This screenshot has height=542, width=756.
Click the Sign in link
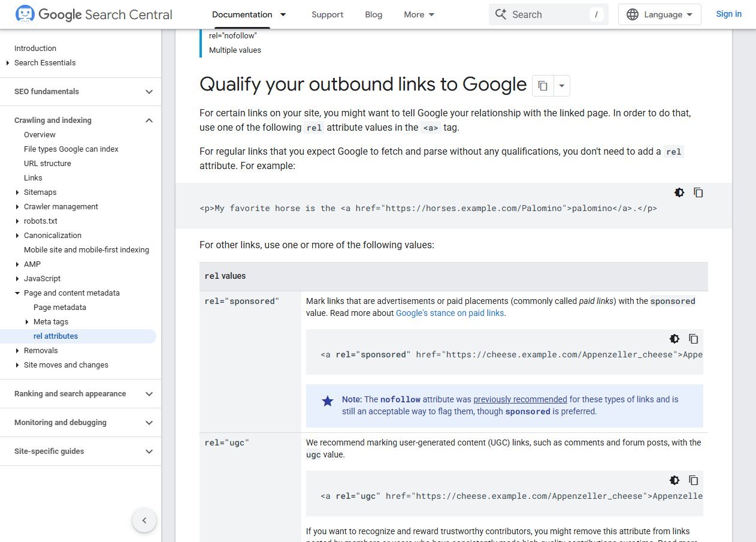[728, 14]
